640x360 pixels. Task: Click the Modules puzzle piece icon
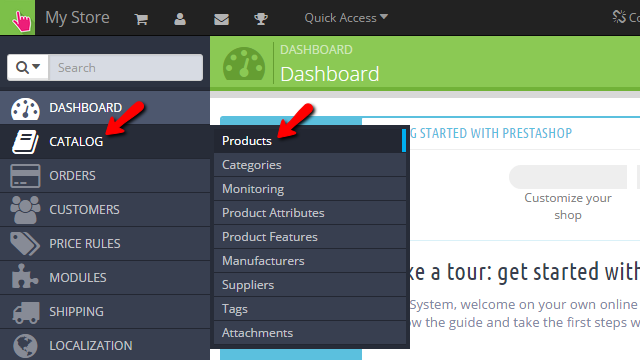pos(25,277)
